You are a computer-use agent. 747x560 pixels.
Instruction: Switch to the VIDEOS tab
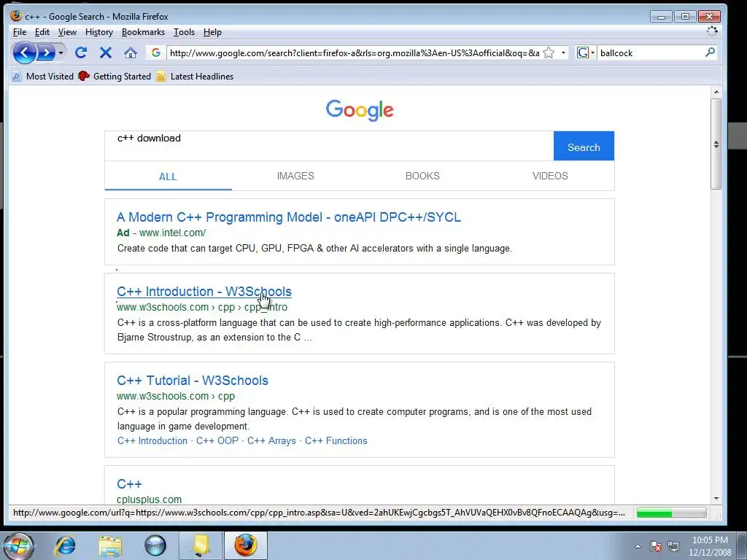[x=550, y=176]
